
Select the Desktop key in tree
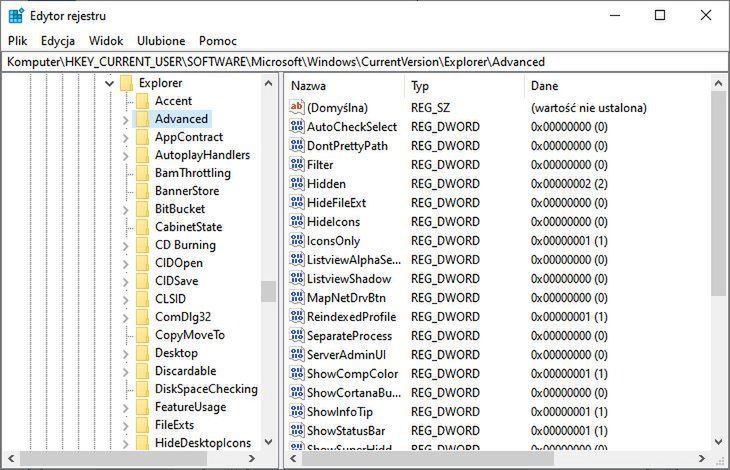pos(176,353)
